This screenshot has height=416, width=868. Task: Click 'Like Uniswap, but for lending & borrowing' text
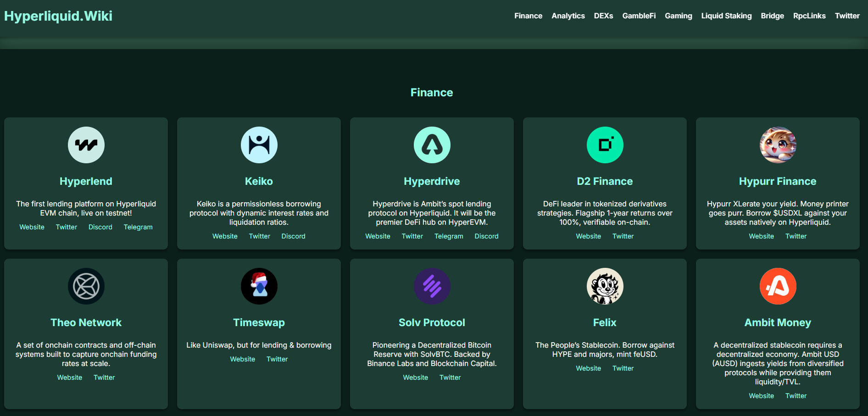click(x=259, y=345)
